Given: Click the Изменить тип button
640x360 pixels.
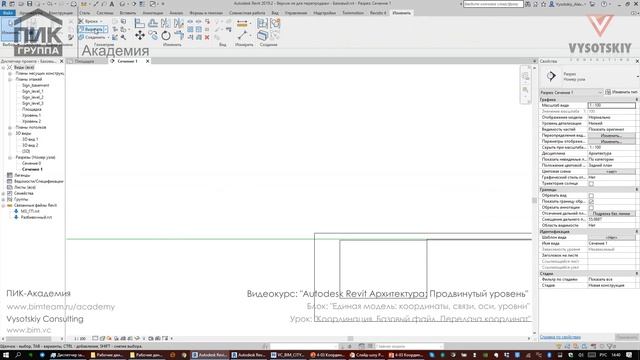Looking at the screenshot, I should [x=622, y=92].
